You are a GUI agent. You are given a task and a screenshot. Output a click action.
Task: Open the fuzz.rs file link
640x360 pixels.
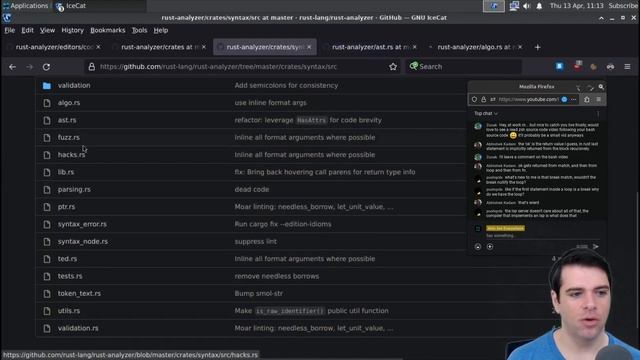pos(69,138)
